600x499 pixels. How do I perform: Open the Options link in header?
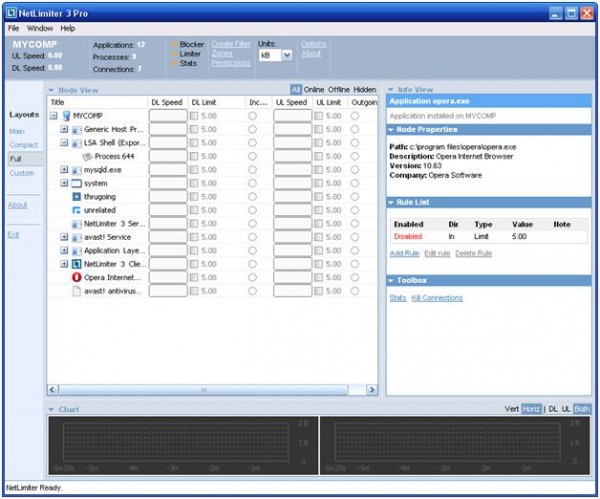[313, 44]
